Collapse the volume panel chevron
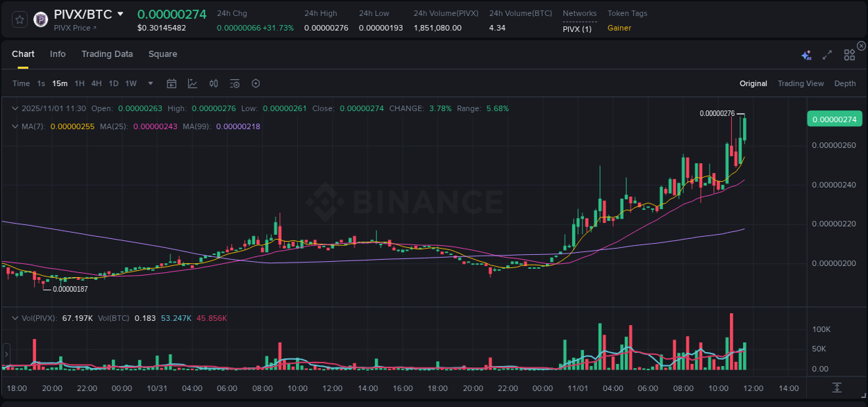This screenshot has height=407, width=868. tap(15, 317)
